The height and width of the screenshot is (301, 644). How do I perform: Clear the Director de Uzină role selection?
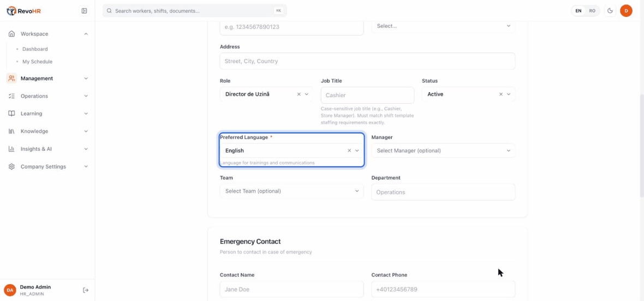pos(299,94)
